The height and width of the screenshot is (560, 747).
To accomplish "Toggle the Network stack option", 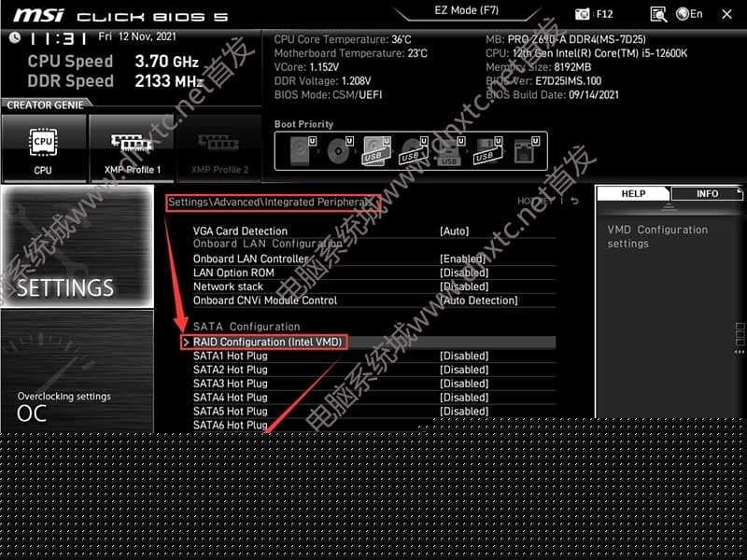I will click(x=464, y=287).
